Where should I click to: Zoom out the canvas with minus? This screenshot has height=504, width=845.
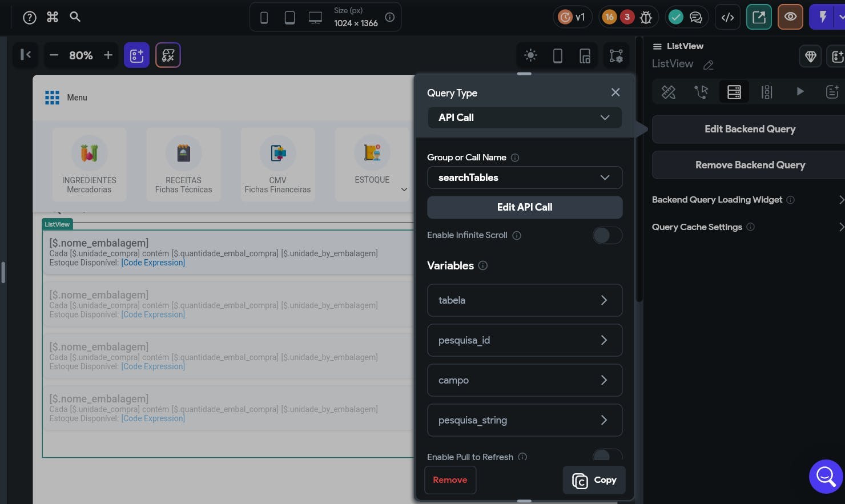click(x=54, y=55)
